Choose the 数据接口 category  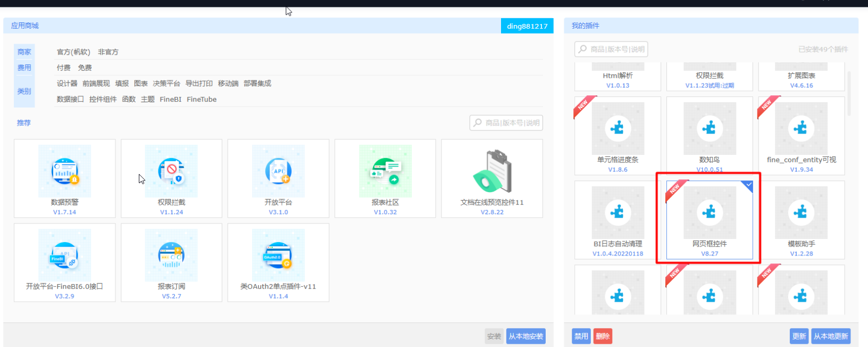(x=70, y=100)
